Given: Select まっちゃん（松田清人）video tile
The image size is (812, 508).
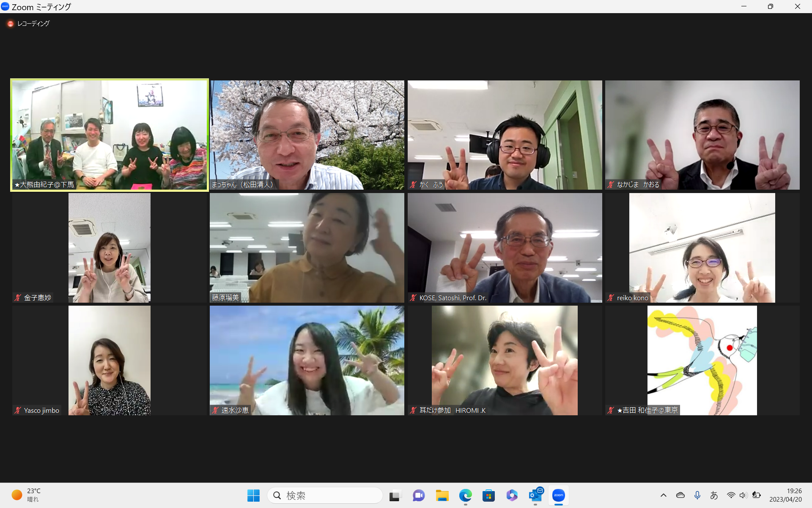Looking at the screenshot, I should tap(307, 135).
